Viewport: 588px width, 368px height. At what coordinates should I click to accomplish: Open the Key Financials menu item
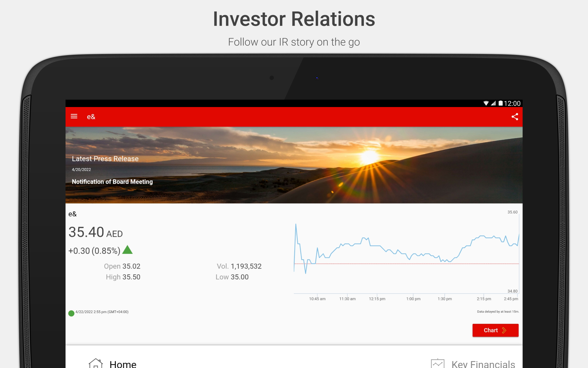click(483, 364)
